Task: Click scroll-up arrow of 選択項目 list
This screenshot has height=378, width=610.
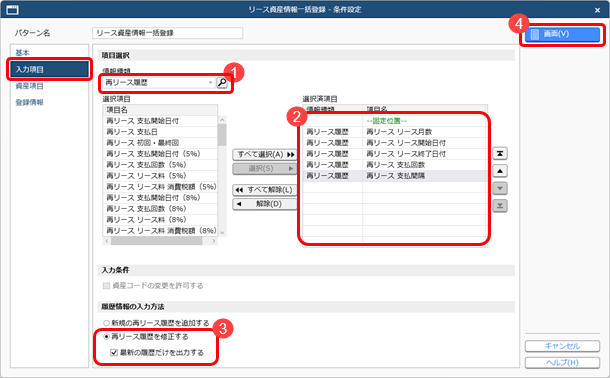Action: [x=222, y=120]
